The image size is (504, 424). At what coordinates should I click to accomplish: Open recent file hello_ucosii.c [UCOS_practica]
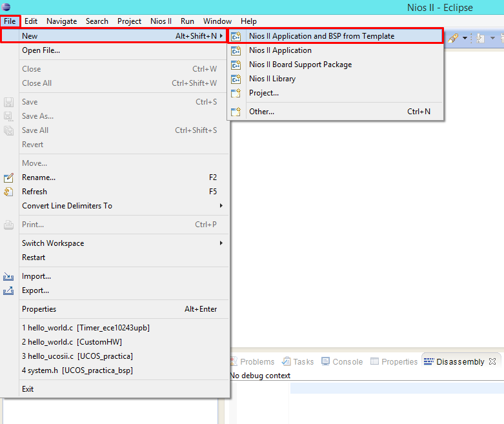114,356
